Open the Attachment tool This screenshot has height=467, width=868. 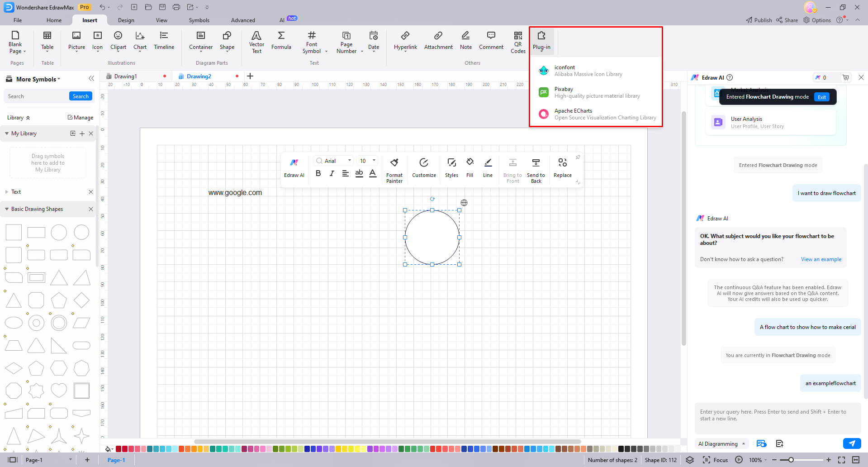pos(438,41)
